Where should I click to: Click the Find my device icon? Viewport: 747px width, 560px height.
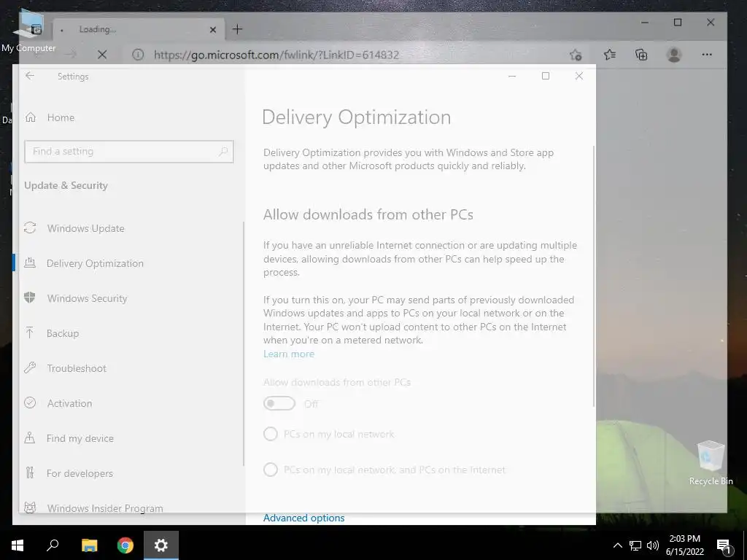(x=29, y=437)
